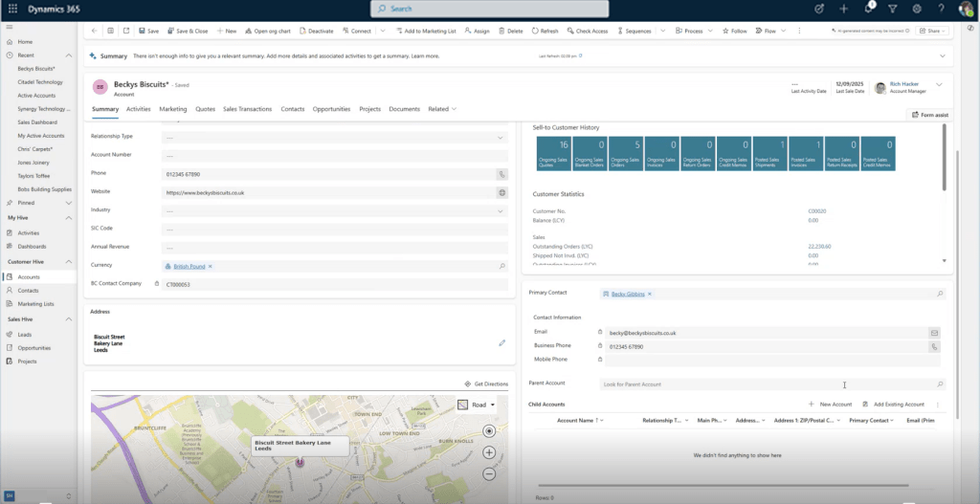
Task: Open the British Pound currency link
Action: pos(189,266)
